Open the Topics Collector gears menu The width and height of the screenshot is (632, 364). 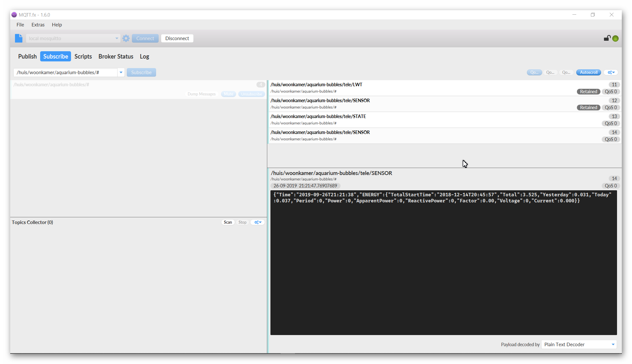pyautogui.click(x=257, y=222)
